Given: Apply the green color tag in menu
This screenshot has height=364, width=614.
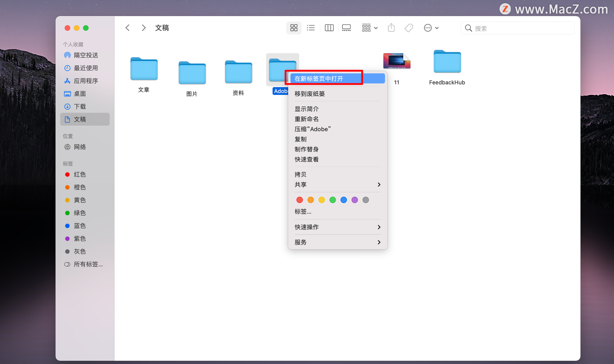Looking at the screenshot, I should (333, 200).
